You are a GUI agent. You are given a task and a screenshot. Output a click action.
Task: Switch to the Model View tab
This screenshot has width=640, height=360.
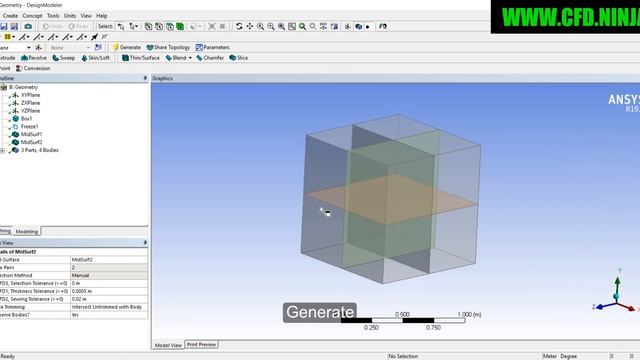(168, 345)
